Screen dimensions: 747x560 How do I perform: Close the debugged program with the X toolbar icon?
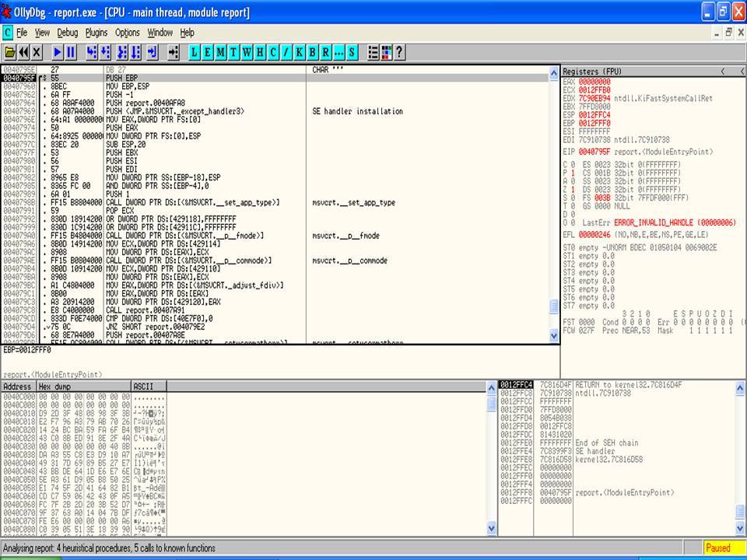pyautogui.click(x=37, y=52)
